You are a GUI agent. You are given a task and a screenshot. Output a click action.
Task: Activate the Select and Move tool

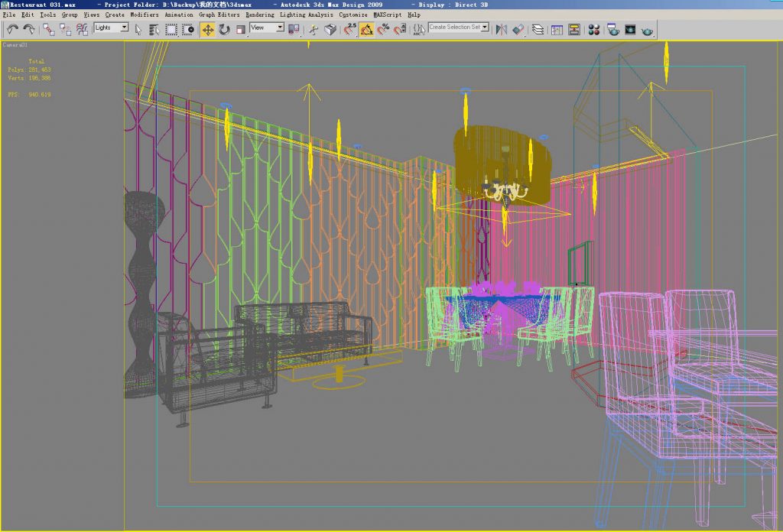click(207, 29)
